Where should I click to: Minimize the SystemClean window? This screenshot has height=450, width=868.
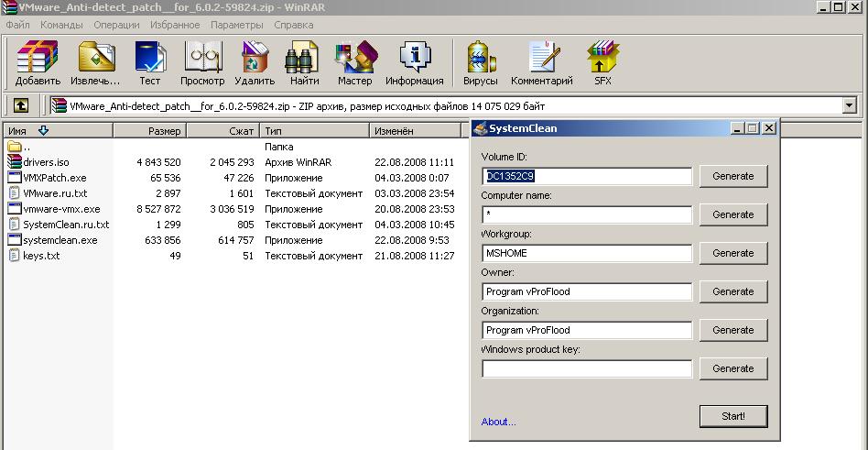[737, 128]
